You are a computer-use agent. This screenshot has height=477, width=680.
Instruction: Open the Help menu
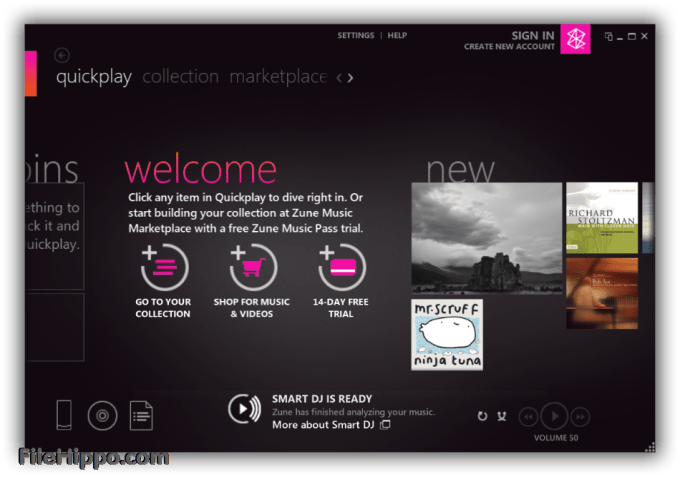coord(397,36)
